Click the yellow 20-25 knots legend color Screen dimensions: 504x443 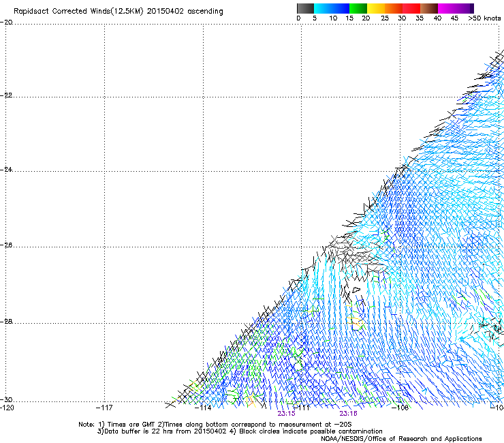(x=376, y=8)
